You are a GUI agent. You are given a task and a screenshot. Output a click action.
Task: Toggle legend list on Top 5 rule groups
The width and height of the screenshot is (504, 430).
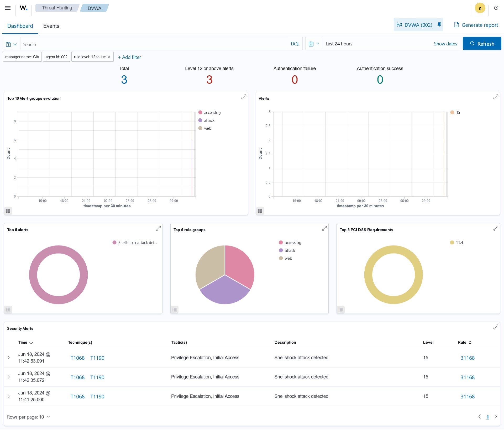point(175,310)
